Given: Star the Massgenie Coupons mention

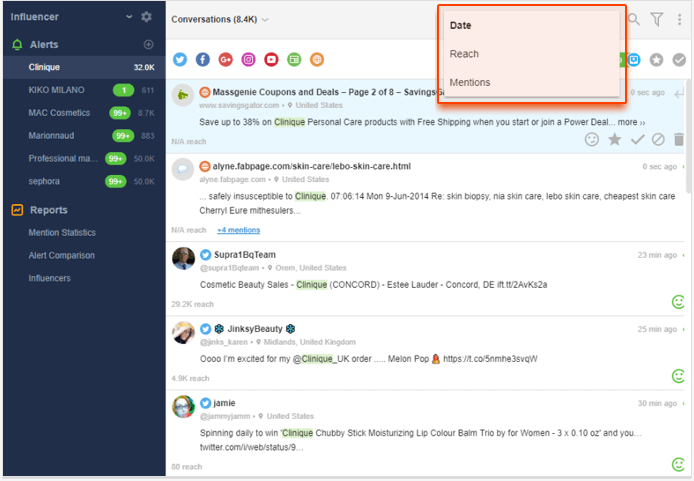Looking at the screenshot, I should pos(614,139).
